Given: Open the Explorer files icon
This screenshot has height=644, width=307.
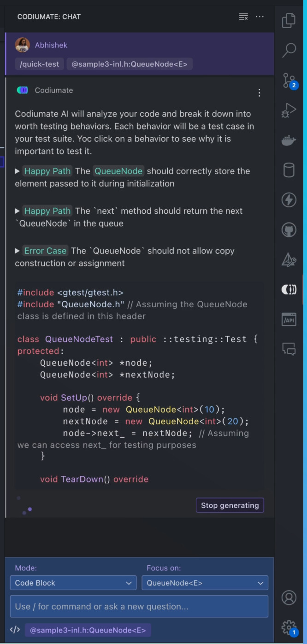Looking at the screenshot, I should (289, 21).
